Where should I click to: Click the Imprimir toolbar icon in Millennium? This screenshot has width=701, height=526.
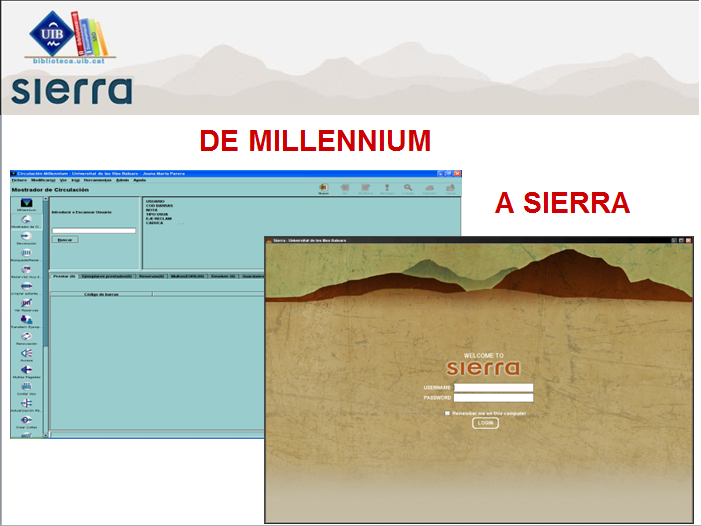pos(429,189)
